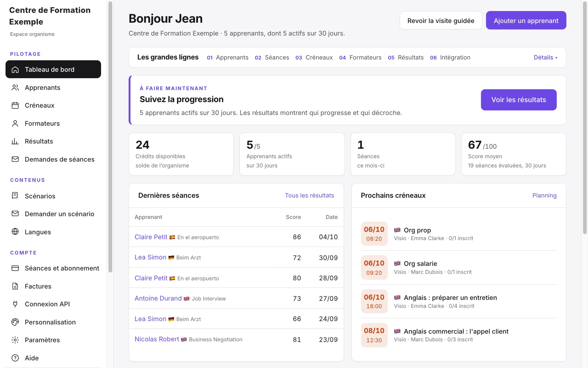
Task: Jump to 06 Intégration in Les grandes lignes
Action: [450, 57]
